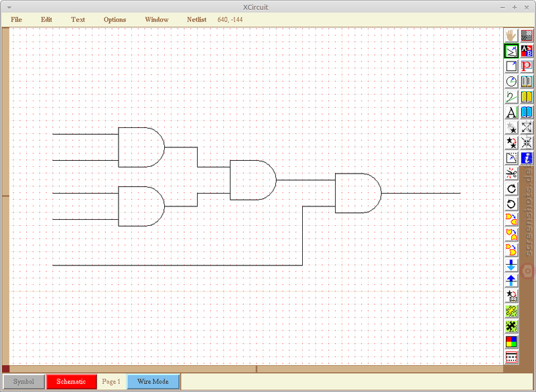Viewport: 536px width, 392px height.
Task: Open the File menu
Action: click(16, 19)
